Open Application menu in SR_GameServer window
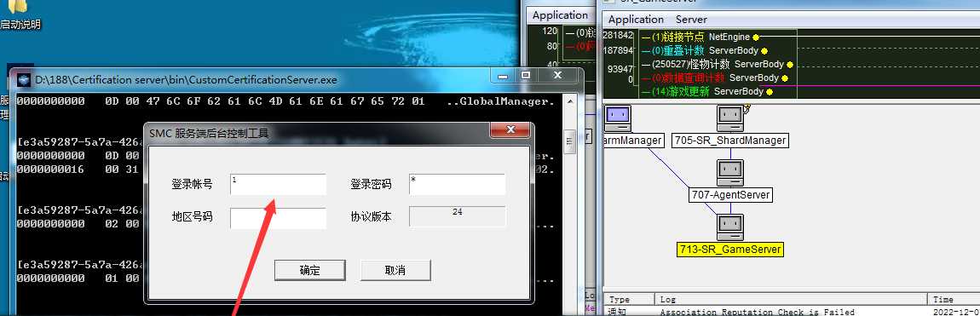 coord(636,20)
